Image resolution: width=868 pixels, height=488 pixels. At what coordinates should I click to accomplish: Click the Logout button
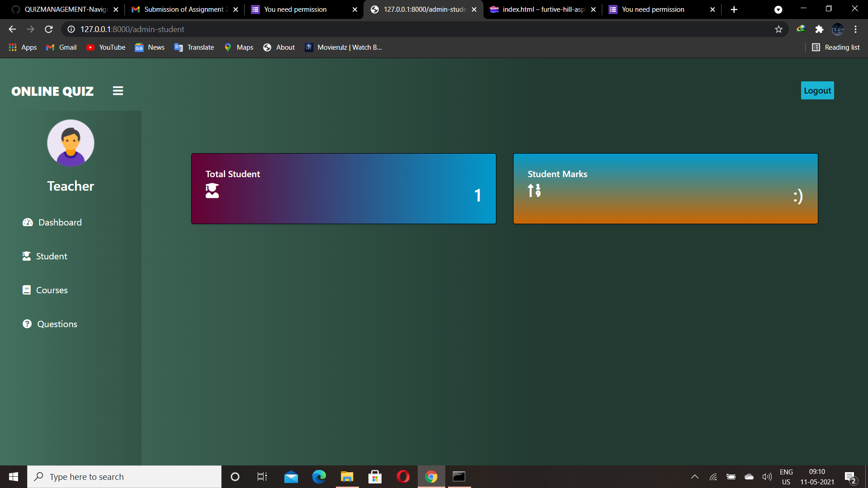[x=817, y=90]
